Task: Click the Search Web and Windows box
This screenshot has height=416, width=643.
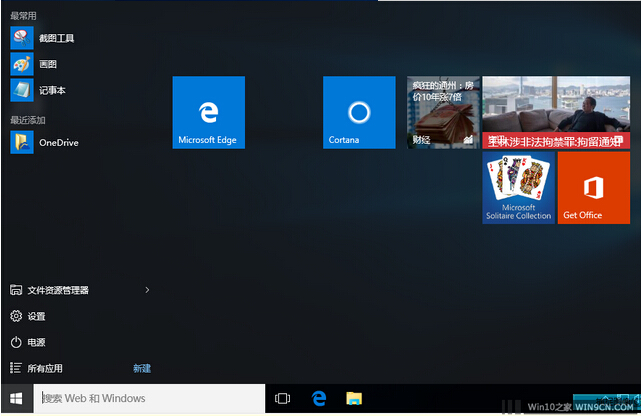Action: coord(150,398)
